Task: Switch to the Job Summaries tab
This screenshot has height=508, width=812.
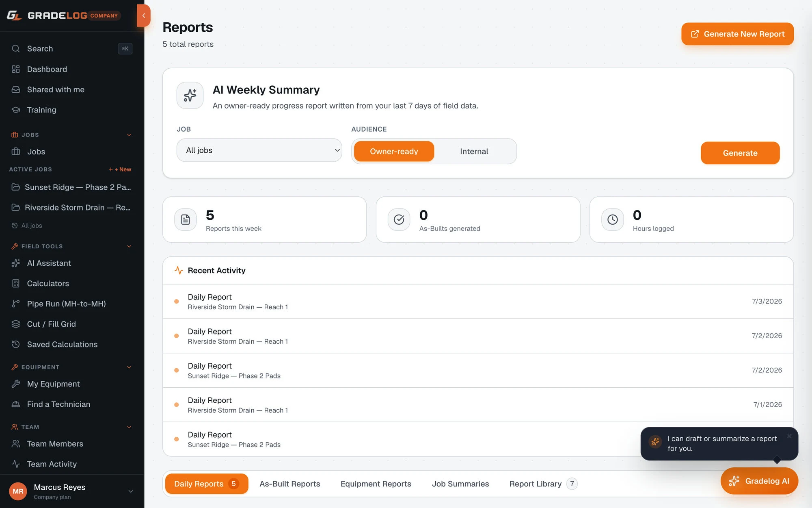Action: tap(460, 484)
